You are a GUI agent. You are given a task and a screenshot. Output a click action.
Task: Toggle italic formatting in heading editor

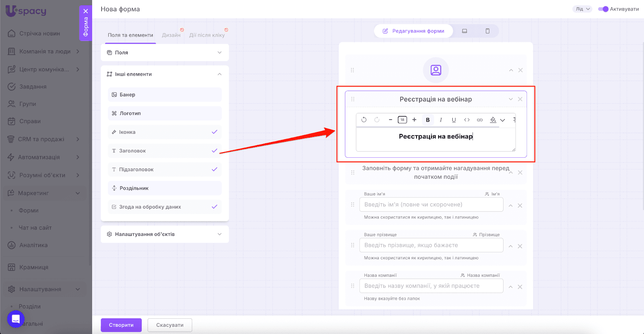tap(441, 120)
